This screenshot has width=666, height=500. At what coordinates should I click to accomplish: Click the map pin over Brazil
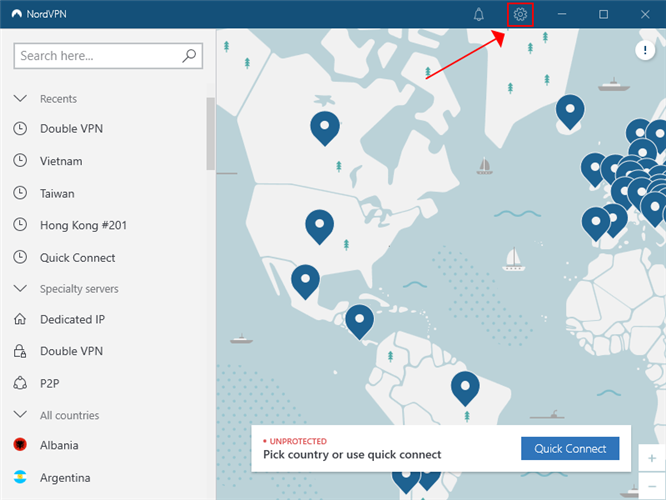pos(465,385)
